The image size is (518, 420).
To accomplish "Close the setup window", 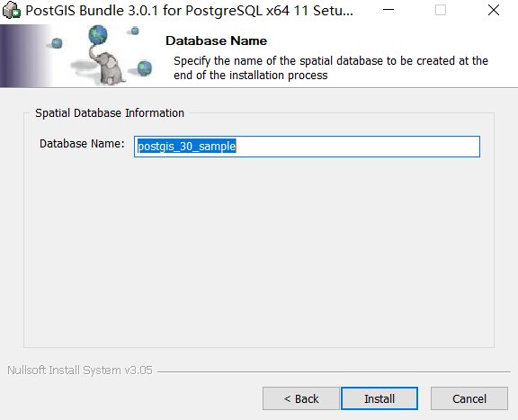I will coord(494,10).
